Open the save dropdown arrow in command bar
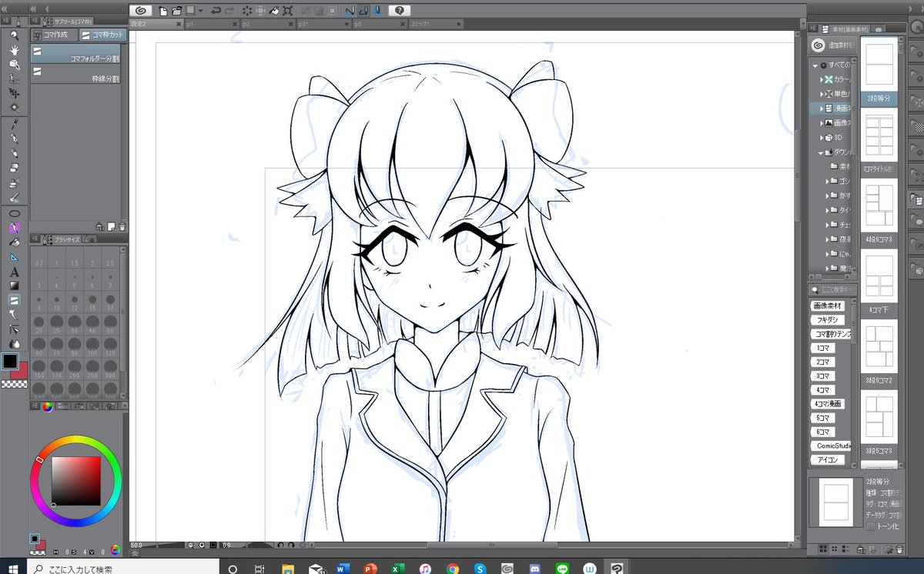 (200, 11)
